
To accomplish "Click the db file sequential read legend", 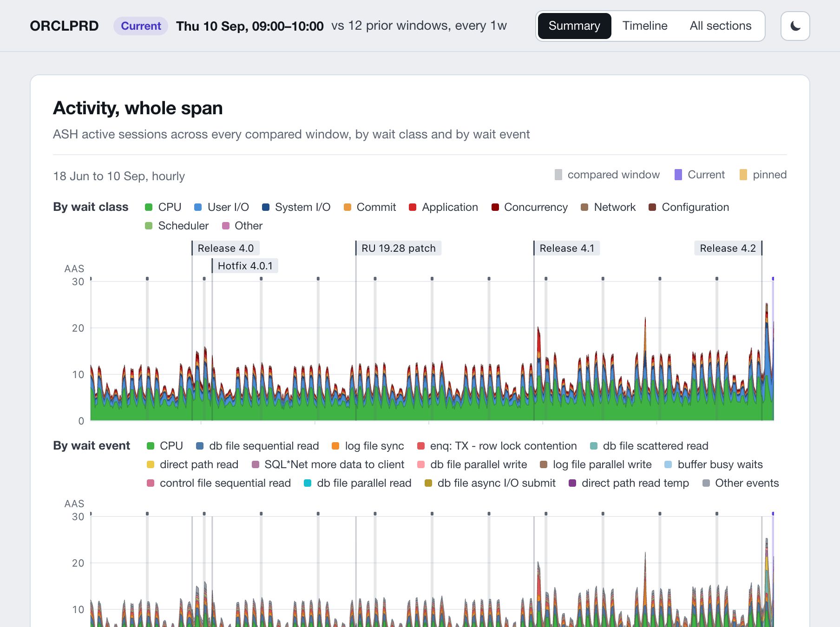I will [x=257, y=446].
